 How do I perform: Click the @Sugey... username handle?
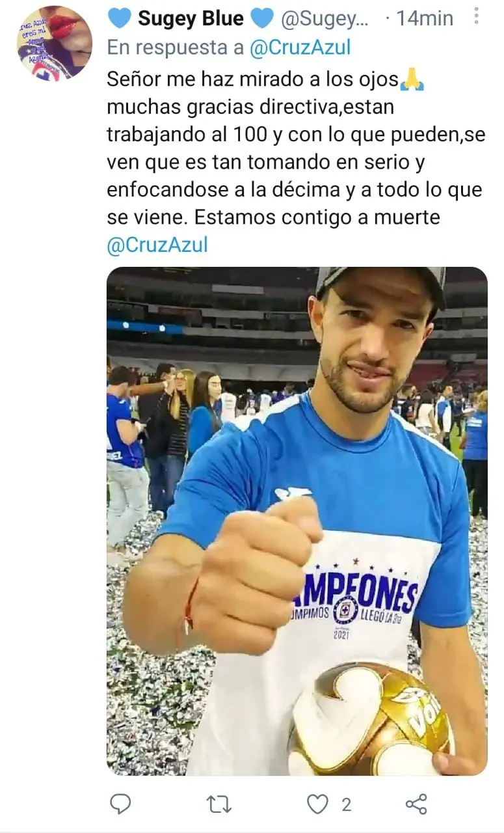click(325, 19)
